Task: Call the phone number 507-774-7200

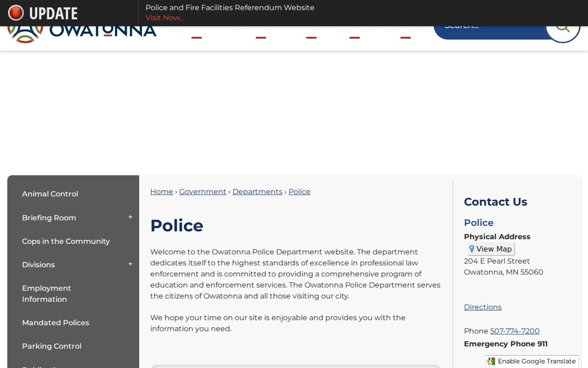Action: [x=515, y=331]
